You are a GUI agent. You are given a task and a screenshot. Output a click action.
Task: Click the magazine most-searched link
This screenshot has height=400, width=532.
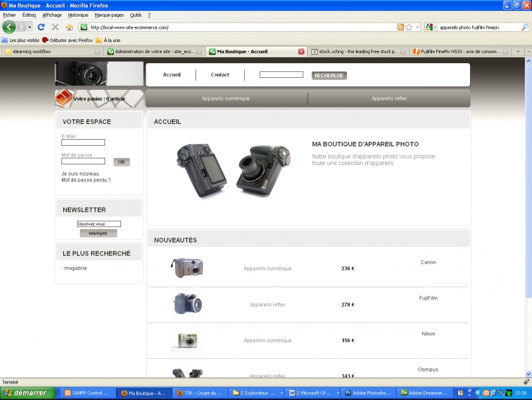click(x=75, y=268)
